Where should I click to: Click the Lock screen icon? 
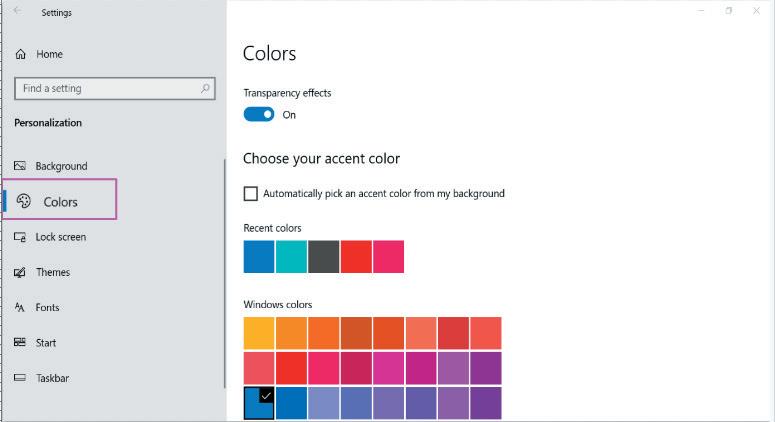20,237
